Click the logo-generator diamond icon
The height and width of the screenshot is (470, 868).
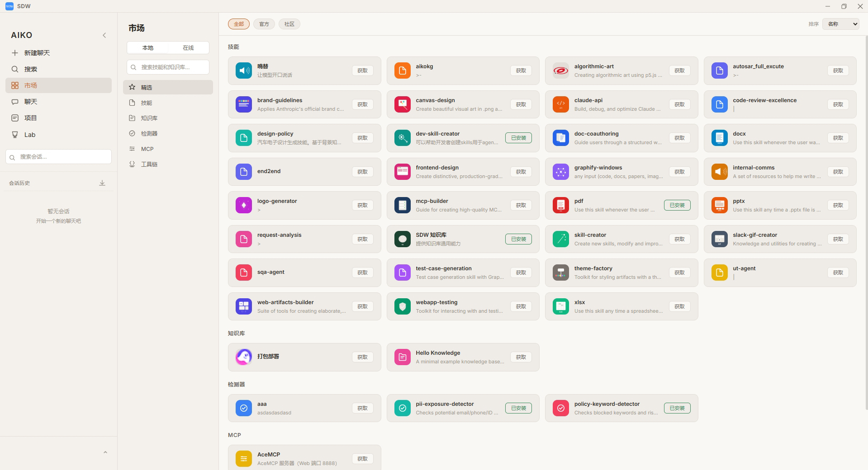[x=244, y=205]
